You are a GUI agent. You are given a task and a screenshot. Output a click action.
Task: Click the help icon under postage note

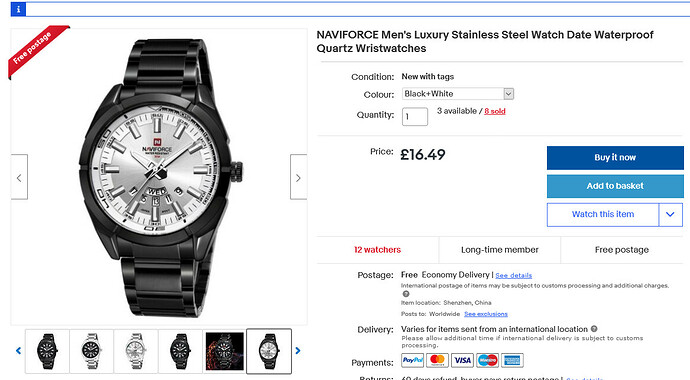point(406,294)
